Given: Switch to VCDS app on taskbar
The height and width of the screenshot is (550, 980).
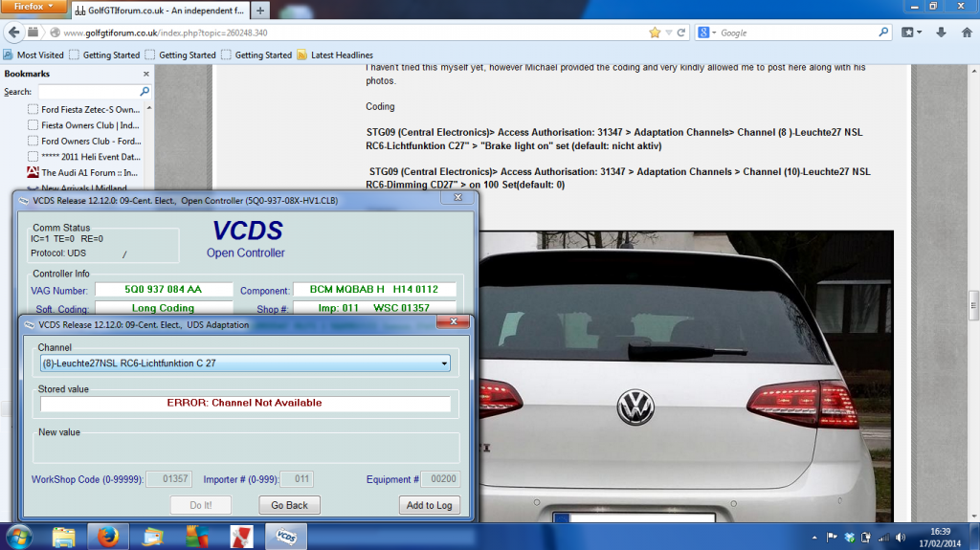Looking at the screenshot, I should (285, 537).
